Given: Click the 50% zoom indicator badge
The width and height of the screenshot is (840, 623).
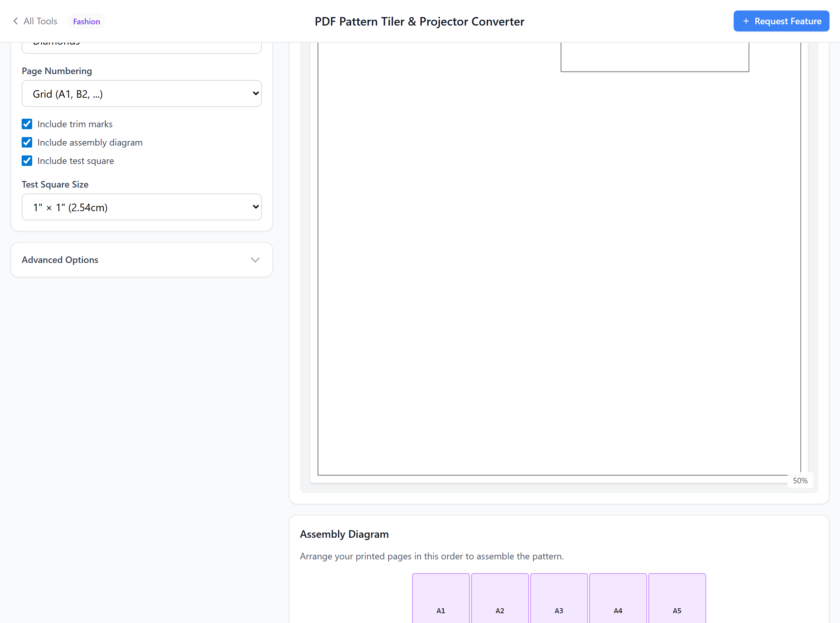Looking at the screenshot, I should pos(800,480).
